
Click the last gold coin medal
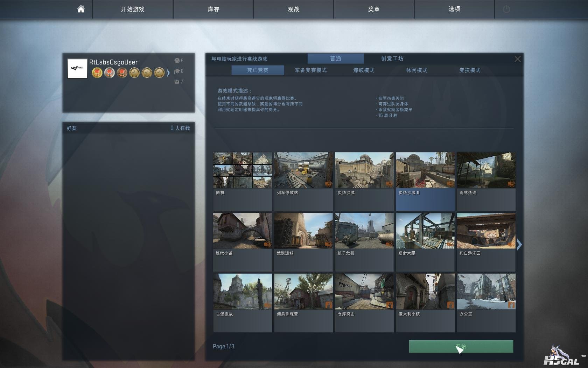coord(159,73)
